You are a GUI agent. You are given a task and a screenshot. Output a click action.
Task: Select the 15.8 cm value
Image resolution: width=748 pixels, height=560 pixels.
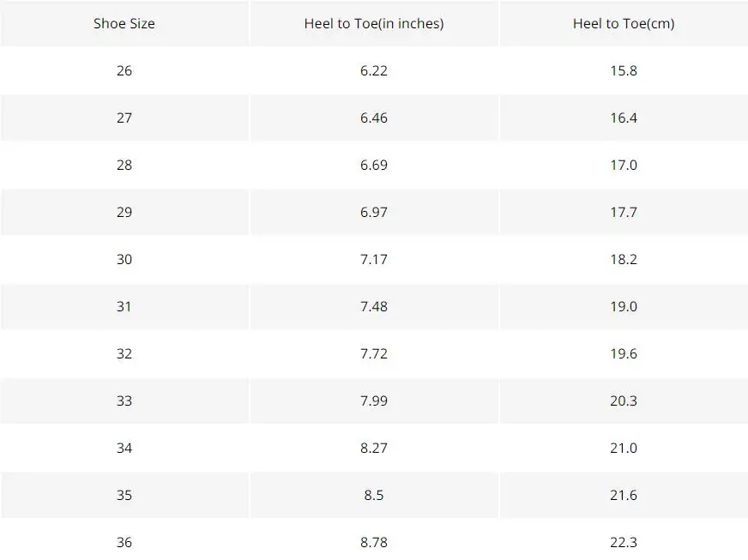click(624, 70)
